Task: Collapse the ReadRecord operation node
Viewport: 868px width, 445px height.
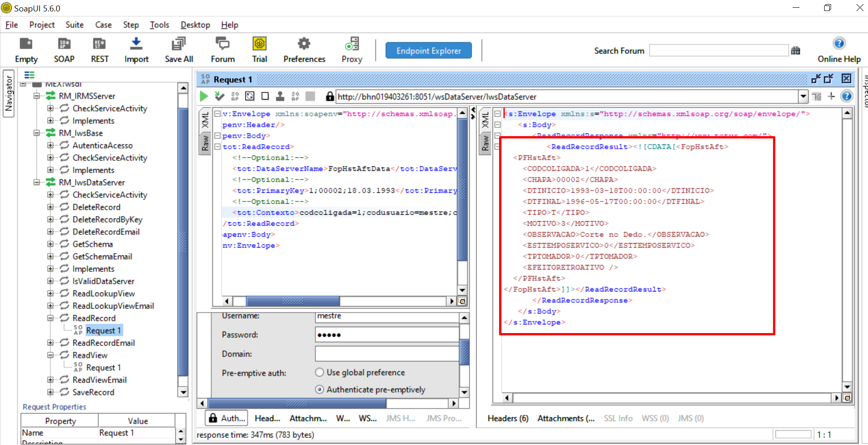Action: click(50, 318)
